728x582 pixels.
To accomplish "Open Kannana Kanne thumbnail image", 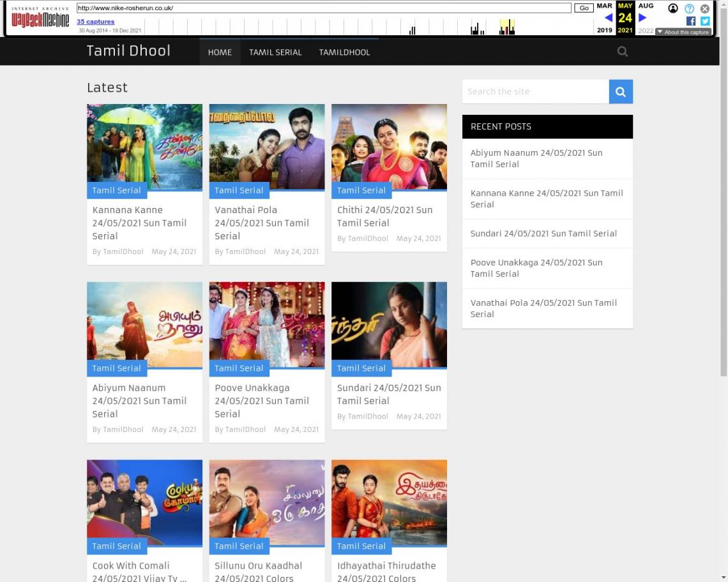I will point(144,147).
